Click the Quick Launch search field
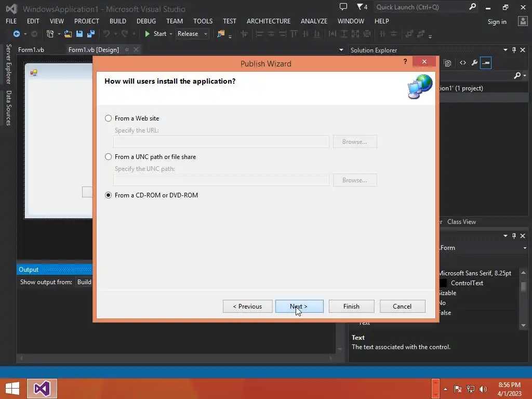Image resolution: width=532 pixels, height=399 pixels. (421, 7)
